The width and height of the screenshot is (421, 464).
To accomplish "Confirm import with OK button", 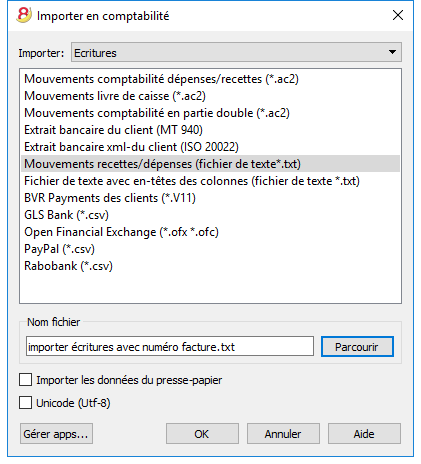I will click(x=202, y=434).
